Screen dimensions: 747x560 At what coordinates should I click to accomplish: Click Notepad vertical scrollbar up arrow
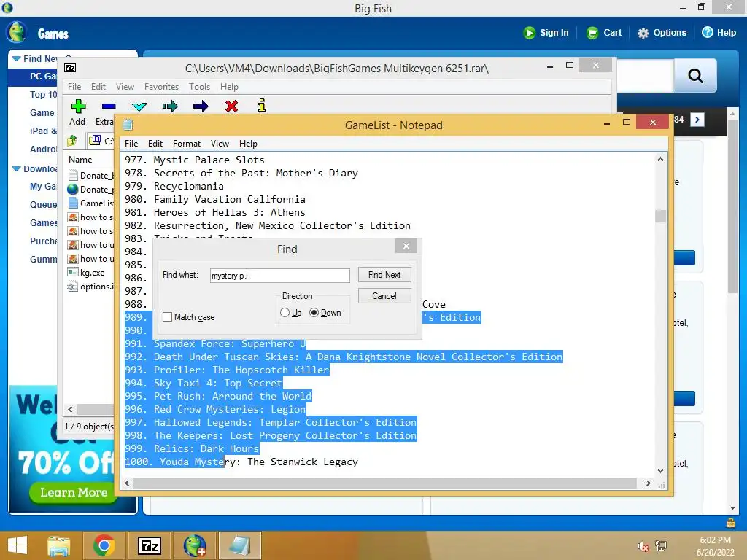point(660,159)
